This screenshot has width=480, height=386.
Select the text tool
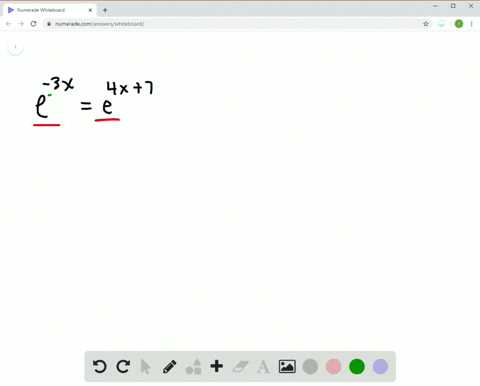point(263,367)
